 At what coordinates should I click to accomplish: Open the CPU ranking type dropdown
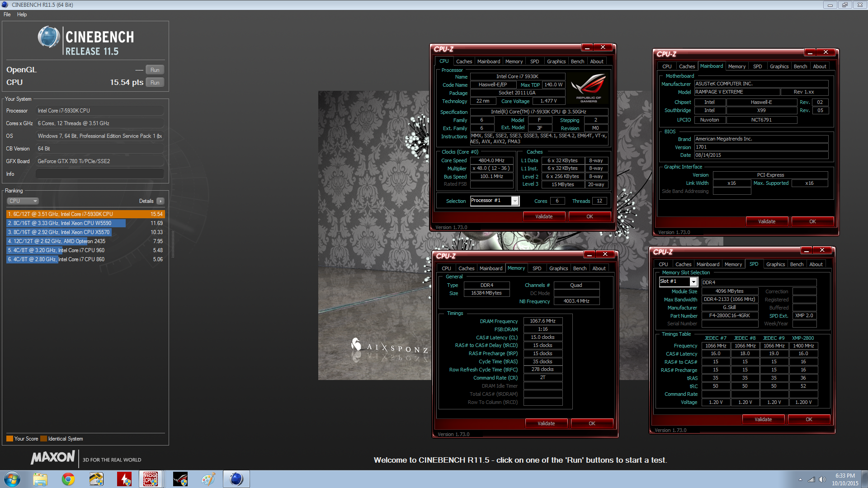coord(23,201)
